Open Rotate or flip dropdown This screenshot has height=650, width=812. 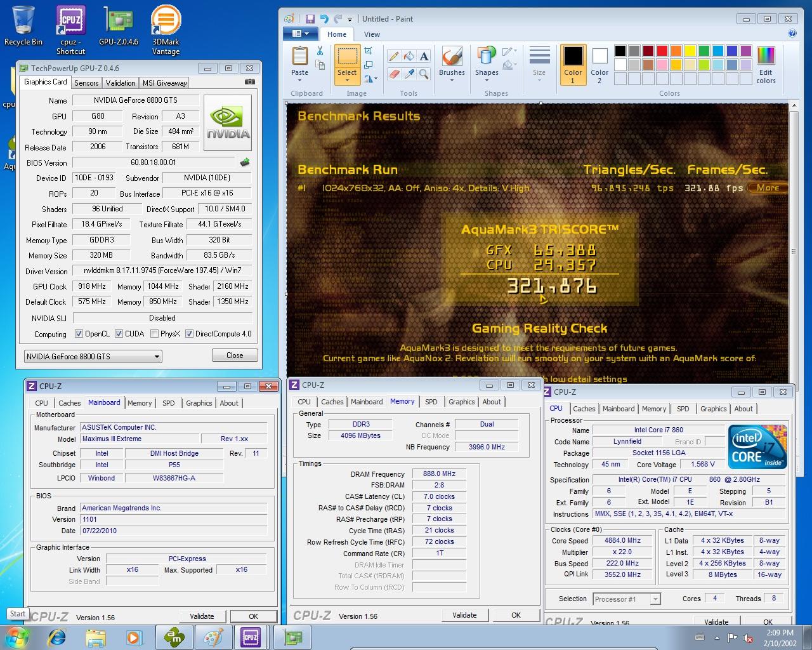[x=370, y=79]
